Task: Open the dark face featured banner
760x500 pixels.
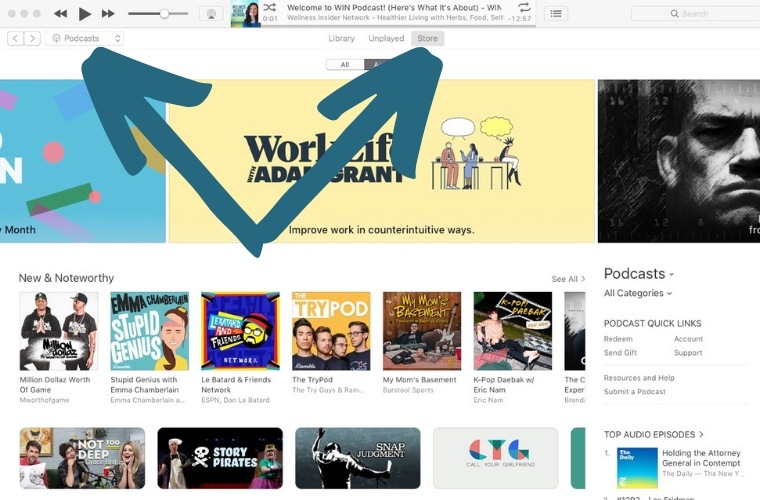Action: (x=679, y=161)
